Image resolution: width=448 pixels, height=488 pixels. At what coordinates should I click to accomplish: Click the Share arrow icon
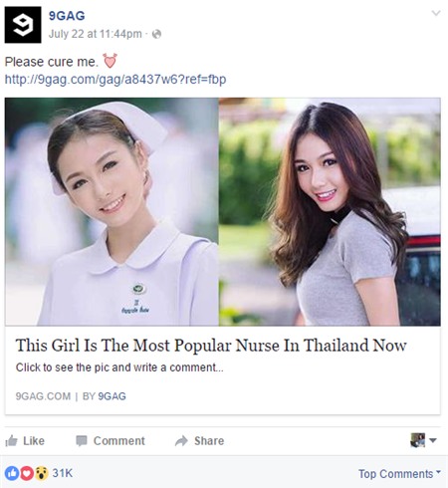[181, 441]
